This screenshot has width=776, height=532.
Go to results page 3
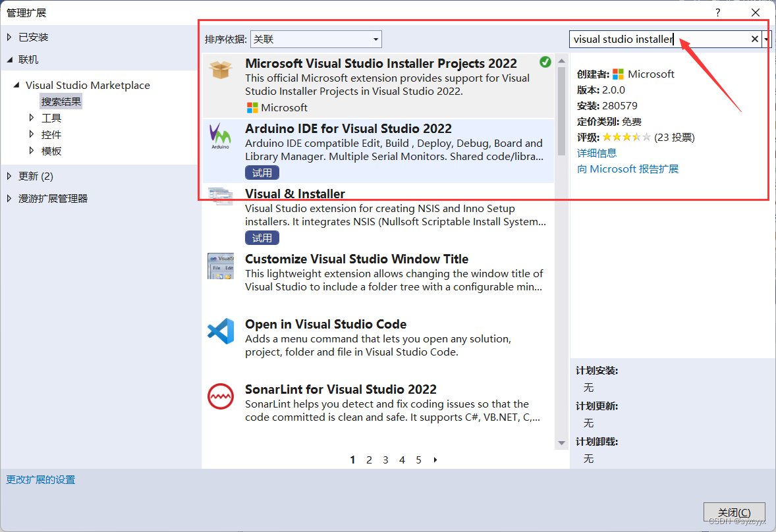[x=385, y=460]
